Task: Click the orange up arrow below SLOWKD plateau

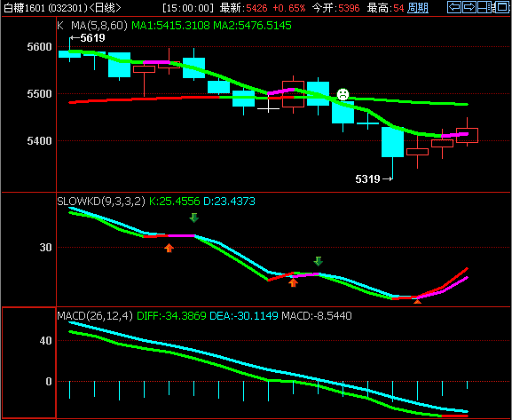Action: [x=169, y=248]
